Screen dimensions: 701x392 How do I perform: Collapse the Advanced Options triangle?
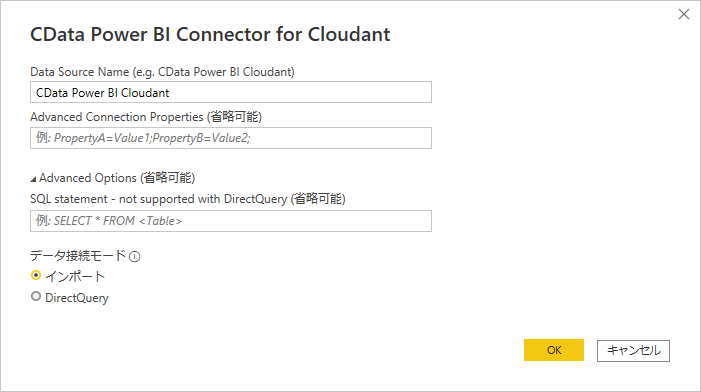[x=33, y=179]
